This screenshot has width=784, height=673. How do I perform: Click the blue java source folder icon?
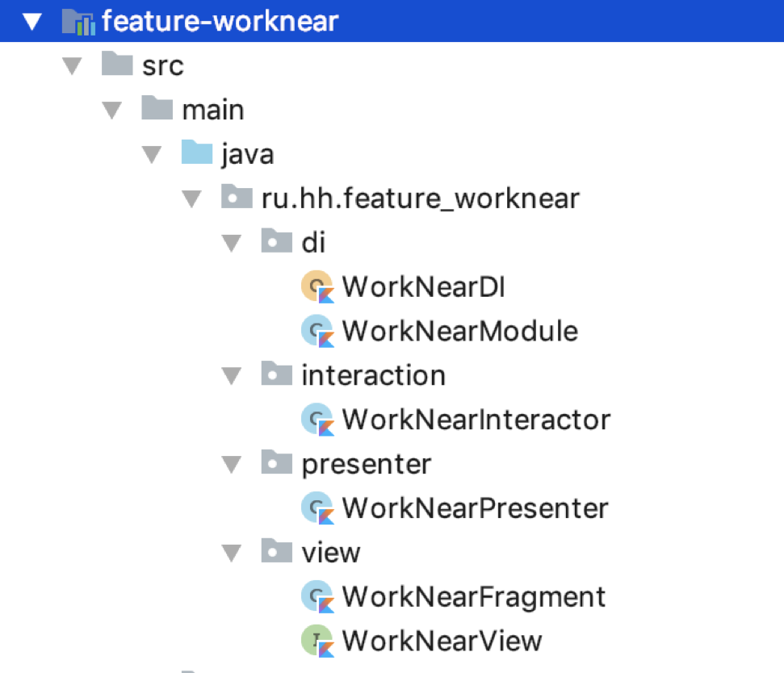[197, 153]
